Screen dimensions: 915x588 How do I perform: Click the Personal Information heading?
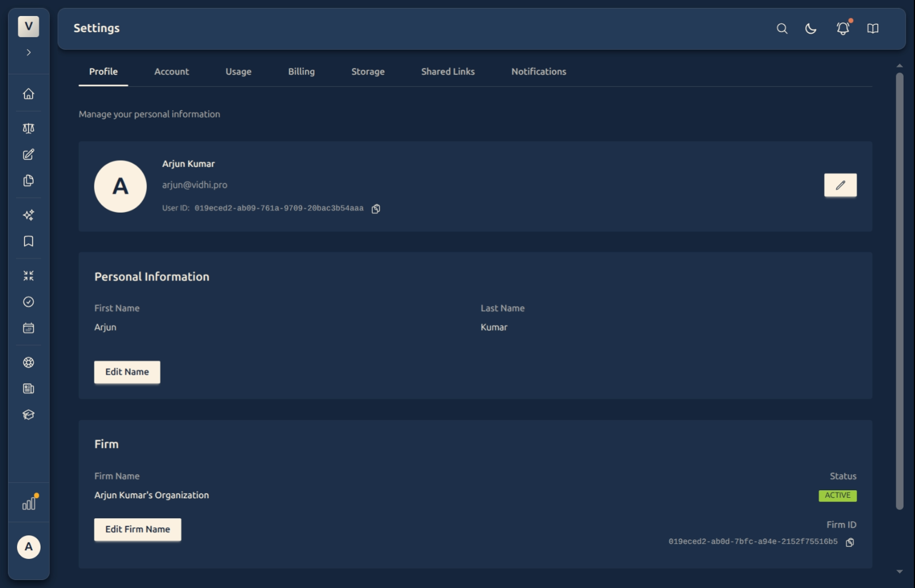[x=152, y=277]
